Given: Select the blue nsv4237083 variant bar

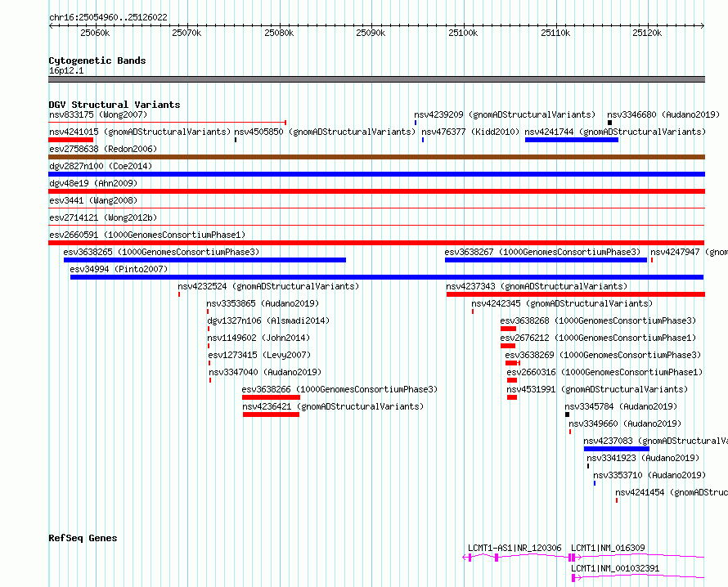Looking at the screenshot, I should coord(617,449).
